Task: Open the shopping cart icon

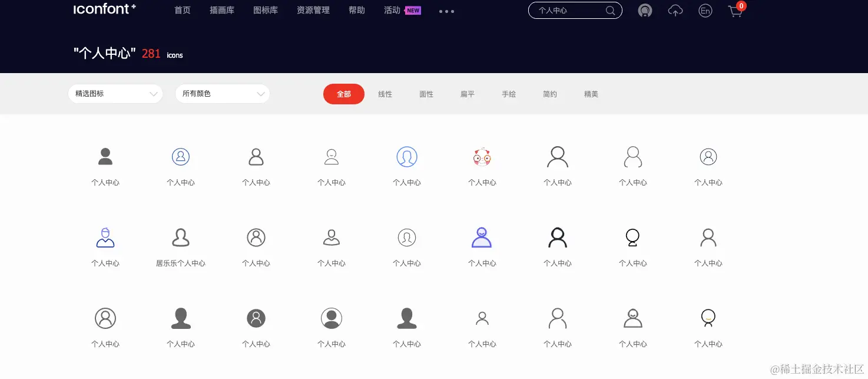Action: click(735, 12)
